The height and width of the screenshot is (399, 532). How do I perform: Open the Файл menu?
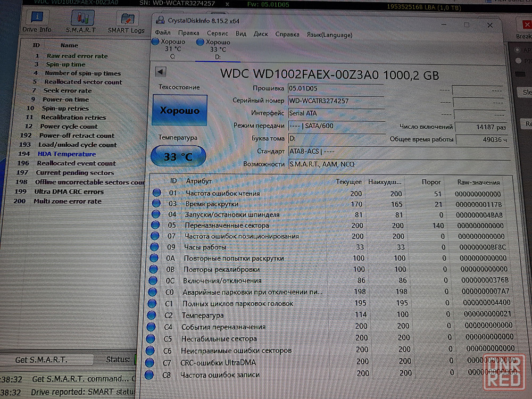pyautogui.click(x=163, y=32)
